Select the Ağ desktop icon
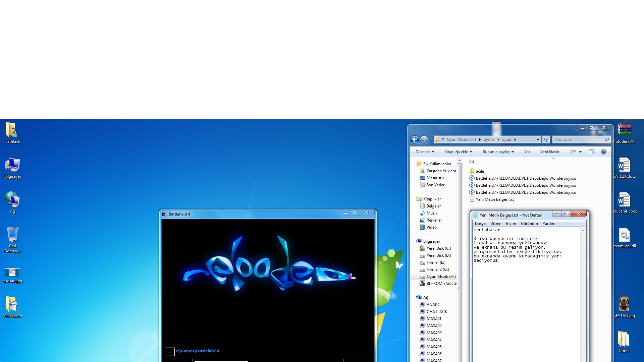 point(12,202)
